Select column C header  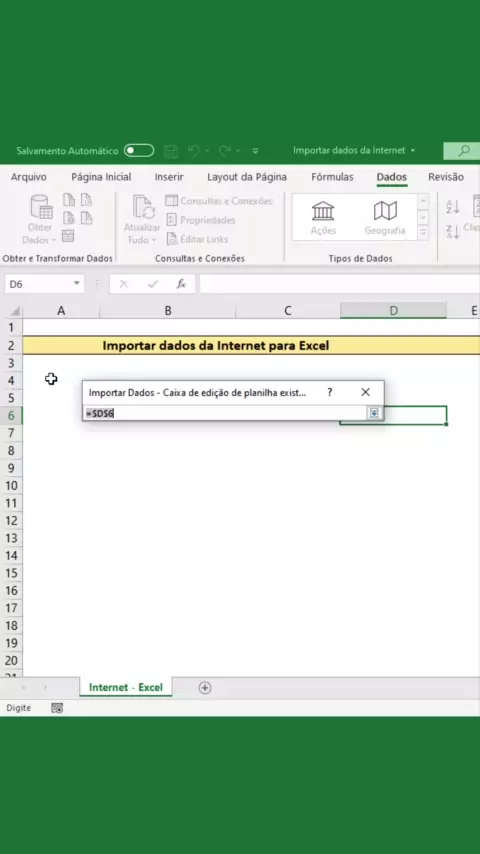(x=288, y=311)
